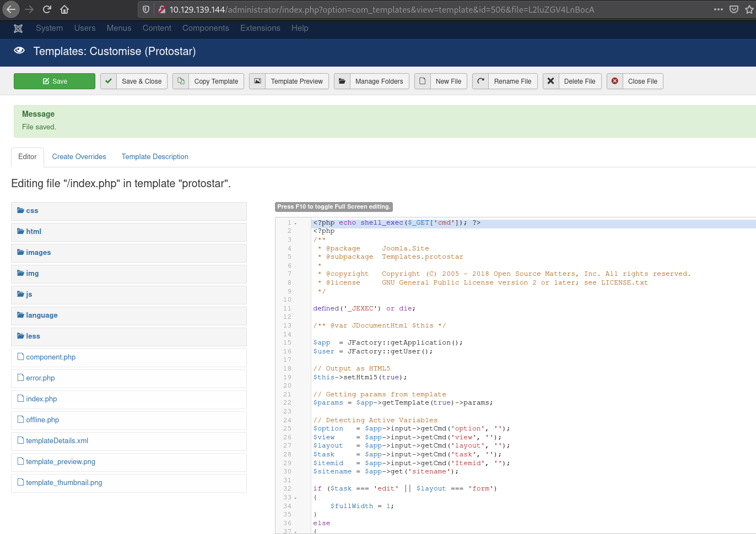Save the file with green Save button
This screenshot has width=756, height=534.
click(x=55, y=81)
